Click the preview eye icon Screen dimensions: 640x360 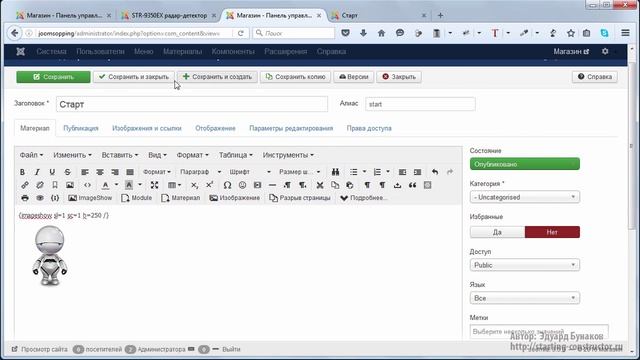click(x=40, y=198)
